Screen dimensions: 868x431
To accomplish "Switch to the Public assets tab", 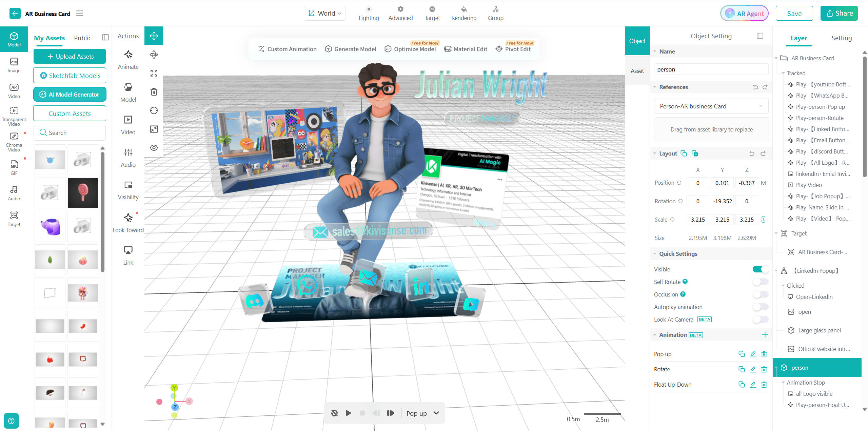I will coord(83,38).
